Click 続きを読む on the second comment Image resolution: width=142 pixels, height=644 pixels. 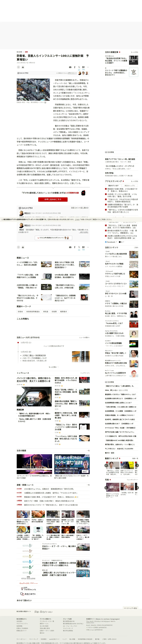point(83,232)
